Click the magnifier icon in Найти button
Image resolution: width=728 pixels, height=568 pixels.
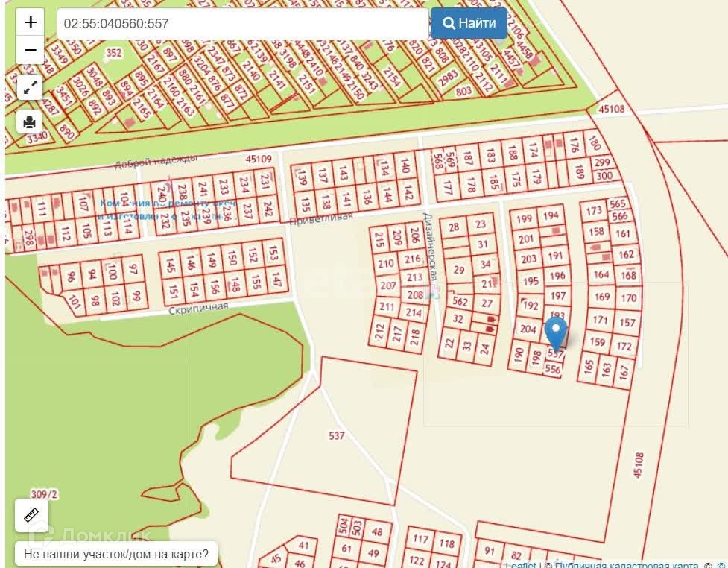pos(449,23)
